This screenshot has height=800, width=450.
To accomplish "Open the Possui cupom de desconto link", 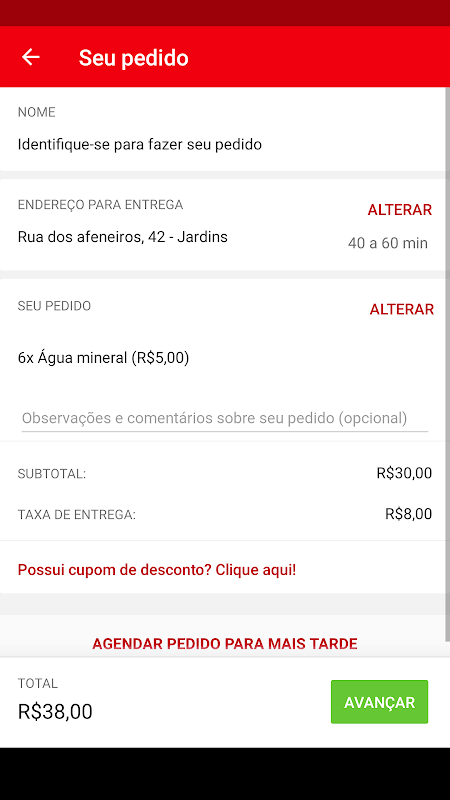I will [x=157, y=570].
